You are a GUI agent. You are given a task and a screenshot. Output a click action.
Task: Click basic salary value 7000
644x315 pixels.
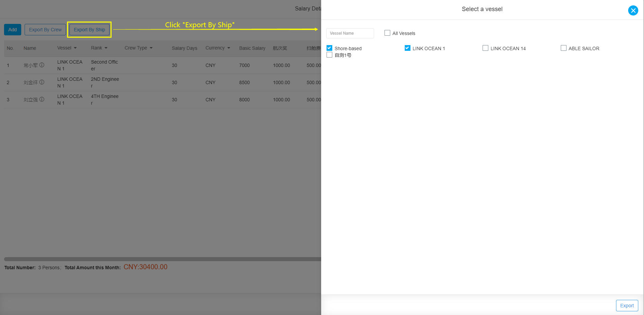tap(244, 65)
